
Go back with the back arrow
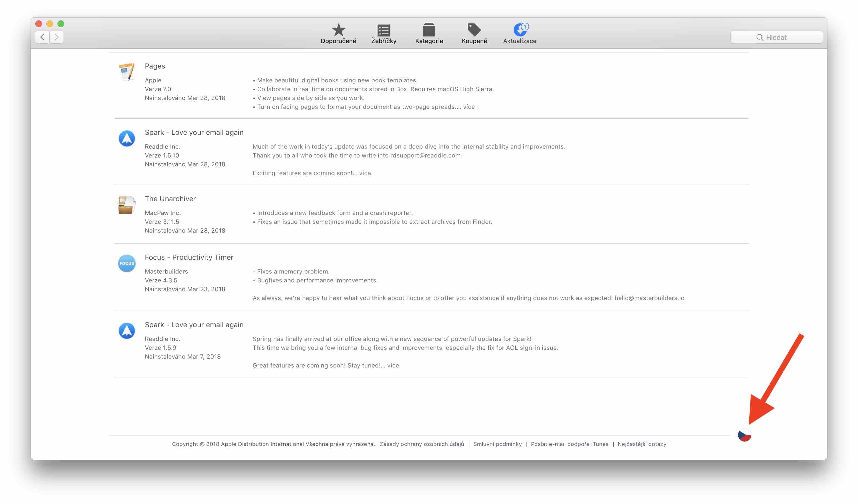[x=42, y=37]
